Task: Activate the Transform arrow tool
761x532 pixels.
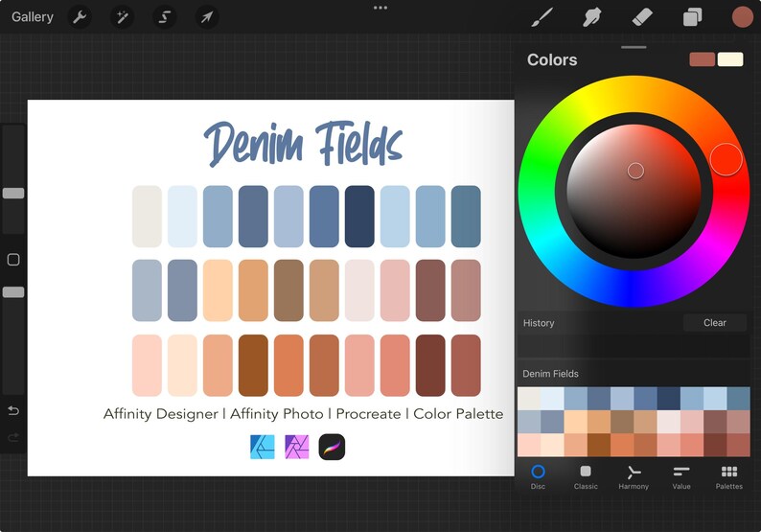Action: (207, 17)
